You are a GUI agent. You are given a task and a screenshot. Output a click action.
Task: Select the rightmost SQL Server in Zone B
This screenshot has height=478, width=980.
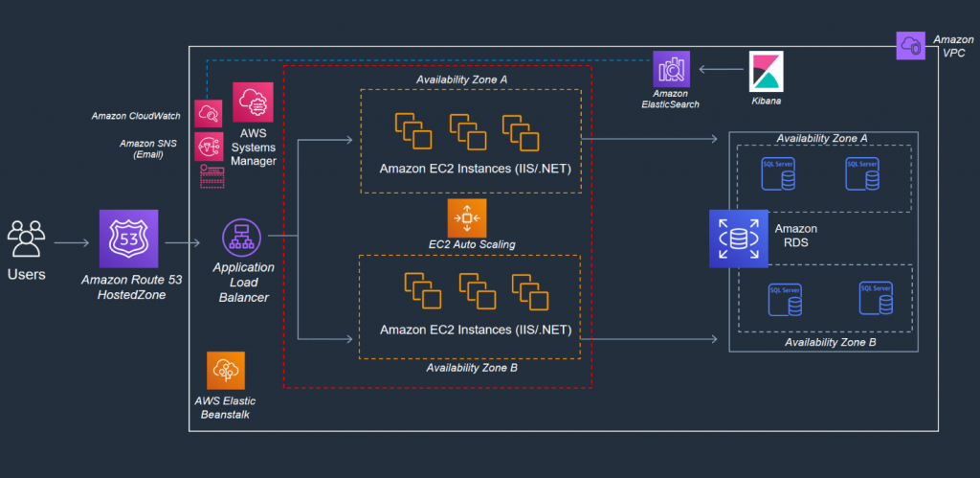coord(876,298)
